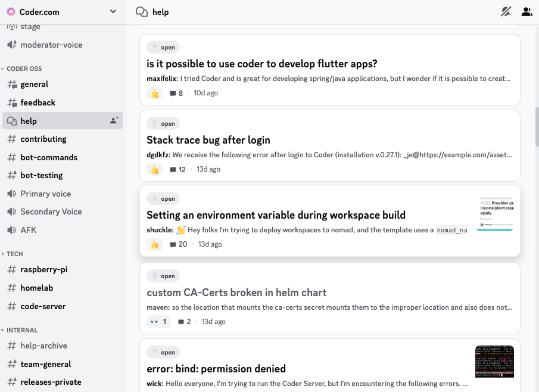Toggle notification mute bell icon in header

tap(506, 12)
